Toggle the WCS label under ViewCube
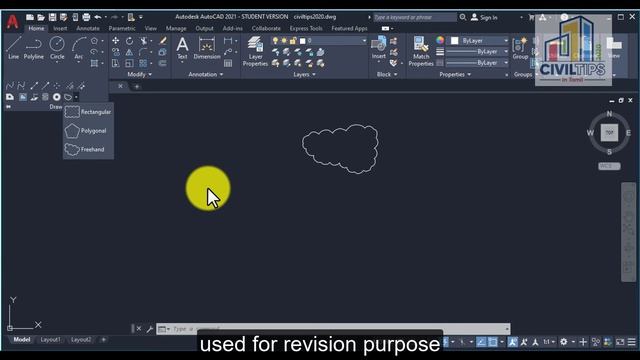 [609, 166]
